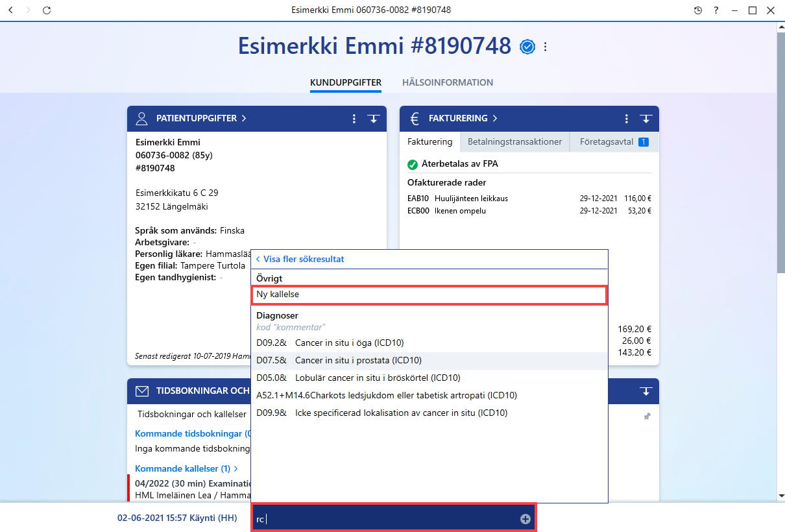Image resolution: width=785 pixels, height=532 pixels.
Task: Select D07.5& Cancer in situ i prostata
Action: click(x=429, y=360)
